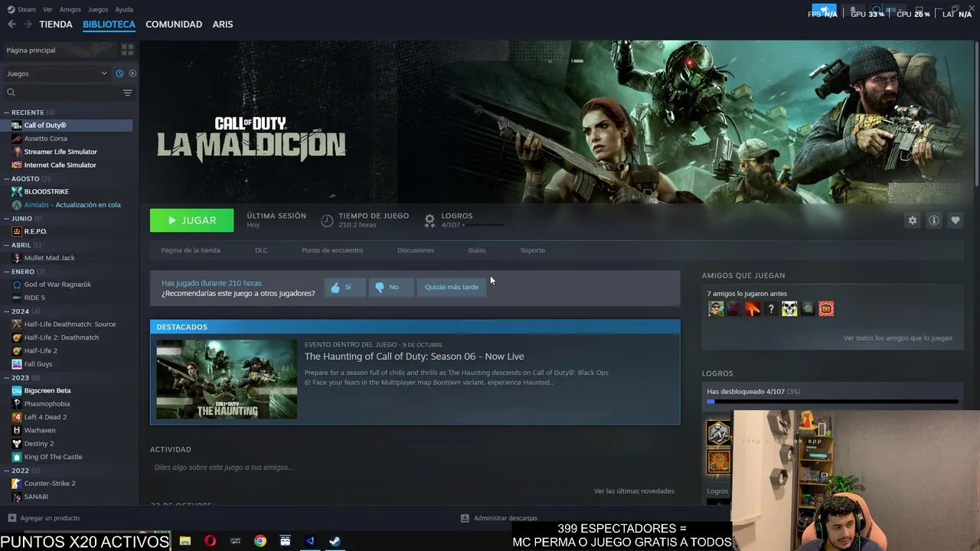980x551 pixels.
Task: Click Ver todos los amigos que lo juegan
Action: pos(898,338)
